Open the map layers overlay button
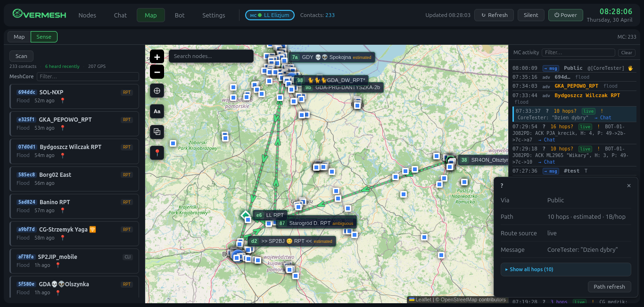This screenshot has width=644, height=307. (x=157, y=132)
